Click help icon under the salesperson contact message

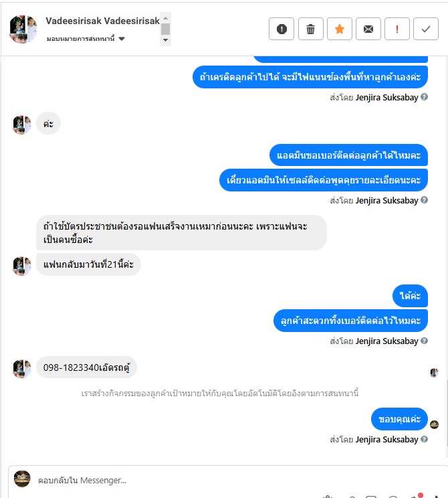424,199
